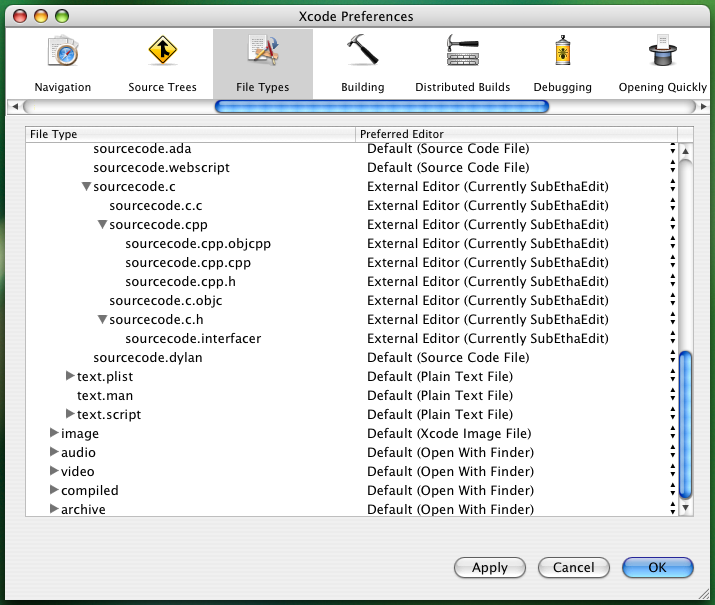This screenshot has width=715, height=605.
Task: Click the horizontal toolbar scroller thumb
Action: pos(382,107)
